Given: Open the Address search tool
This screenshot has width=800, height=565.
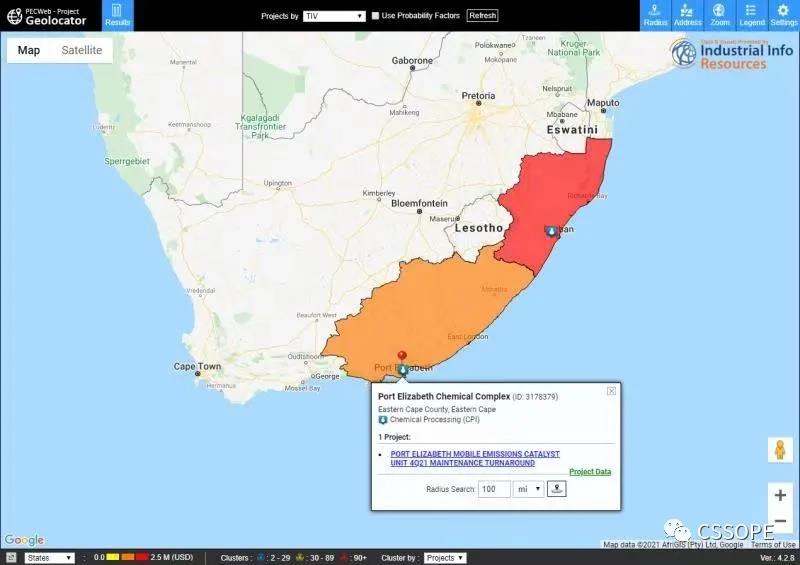Looking at the screenshot, I should (x=688, y=15).
